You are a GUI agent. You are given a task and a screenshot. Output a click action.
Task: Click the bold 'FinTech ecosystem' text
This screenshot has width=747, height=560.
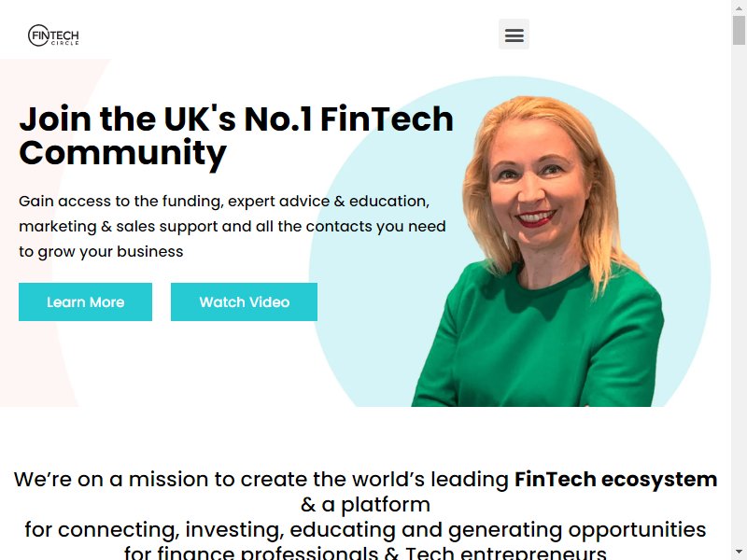pyautogui.click(x=615, y=479)
